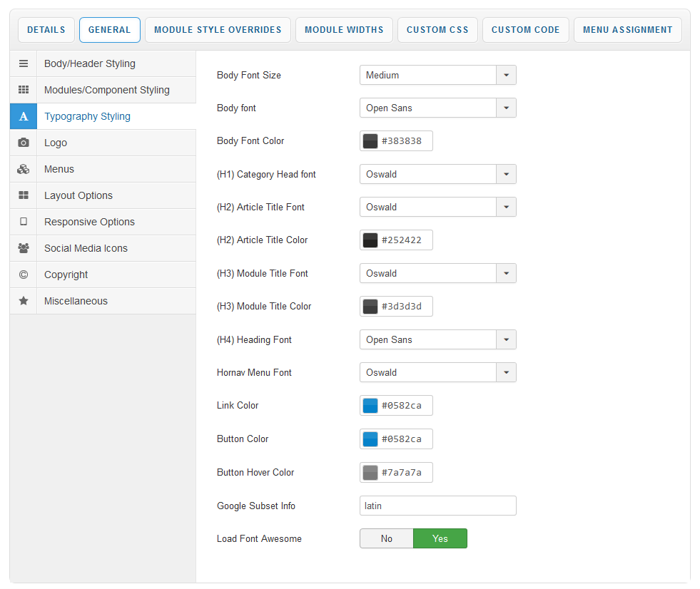Expand the Hornav Menu Font dropdown

click(x=437, y=372)
